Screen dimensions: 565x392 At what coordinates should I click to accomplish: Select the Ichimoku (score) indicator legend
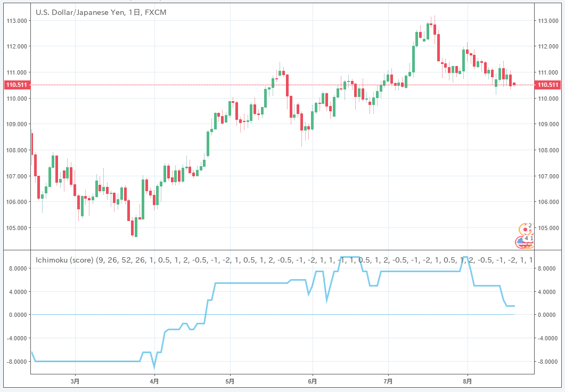pos(63,260)
